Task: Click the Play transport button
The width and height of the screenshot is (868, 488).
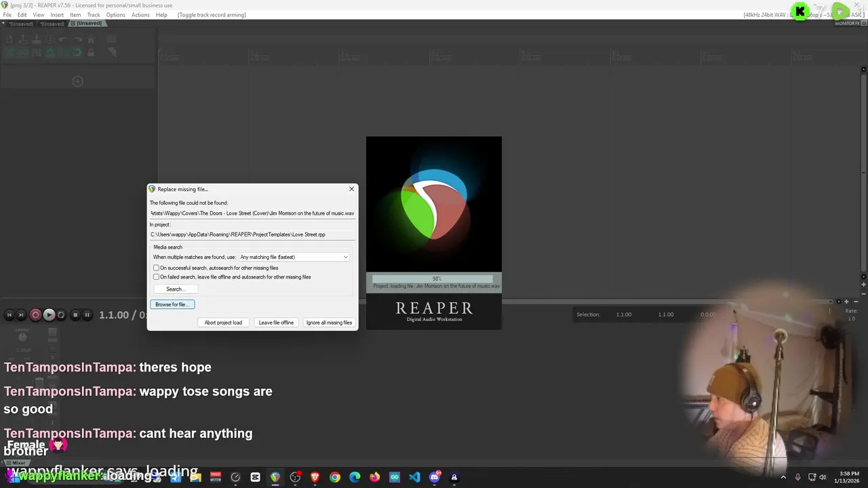Action: coord(49,314)
